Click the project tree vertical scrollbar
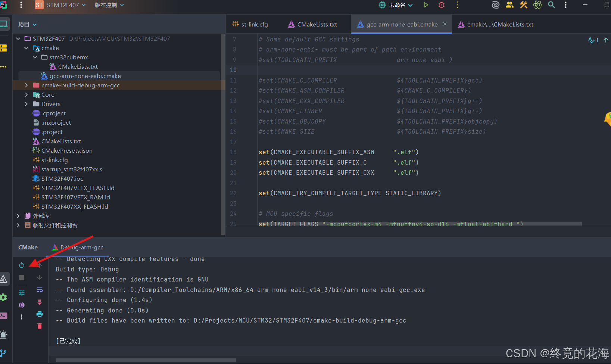611x364 pixels. coord(223,134)
